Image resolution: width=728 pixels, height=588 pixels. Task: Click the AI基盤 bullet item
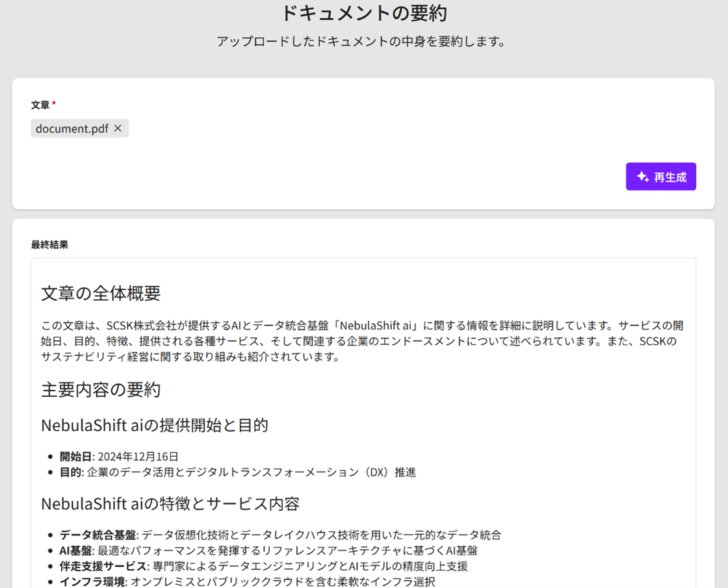(268, 551)
